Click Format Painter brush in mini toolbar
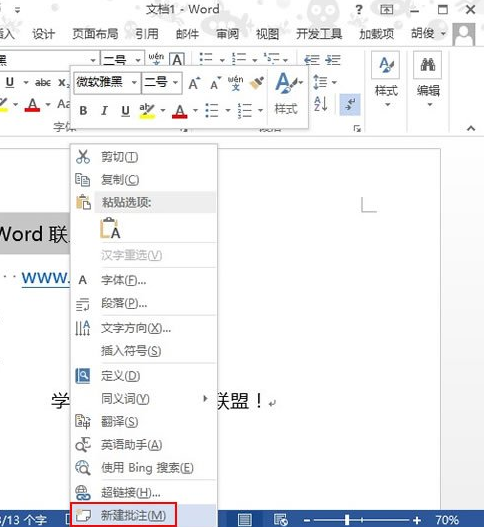 [x=256, y=83]
